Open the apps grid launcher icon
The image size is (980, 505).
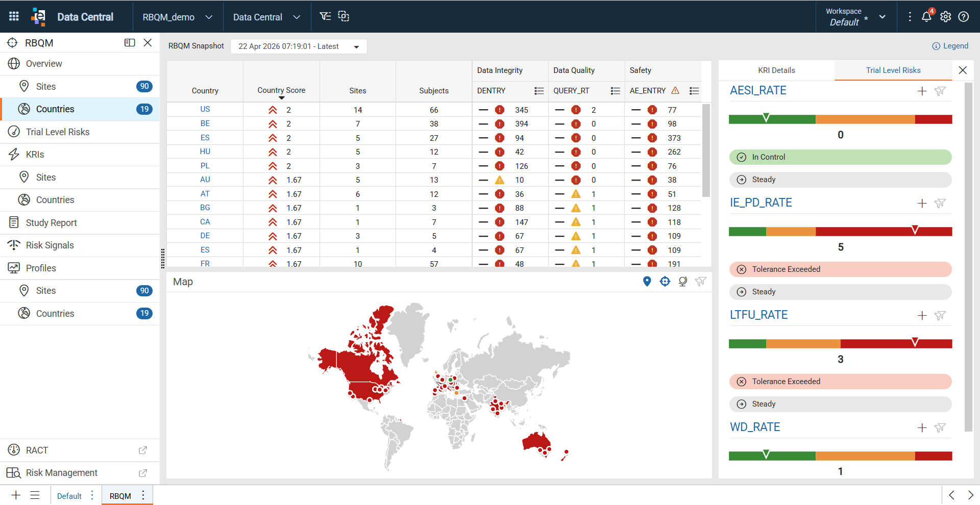coord(14,16)
